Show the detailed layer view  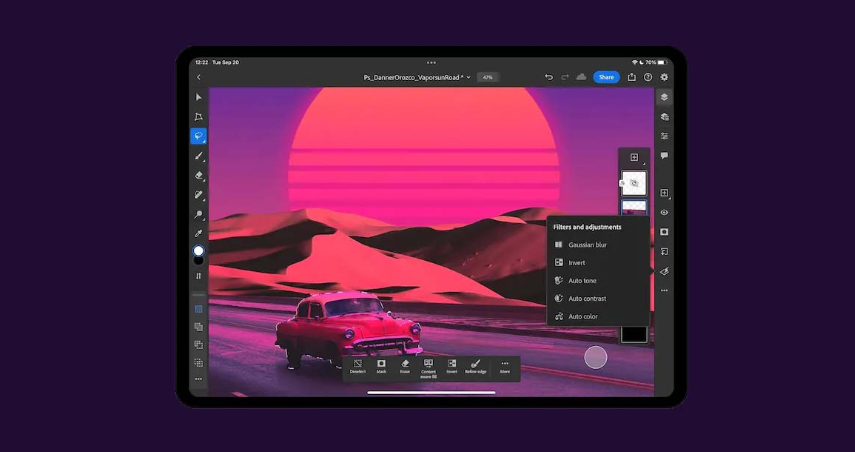(x=664, y=117)
